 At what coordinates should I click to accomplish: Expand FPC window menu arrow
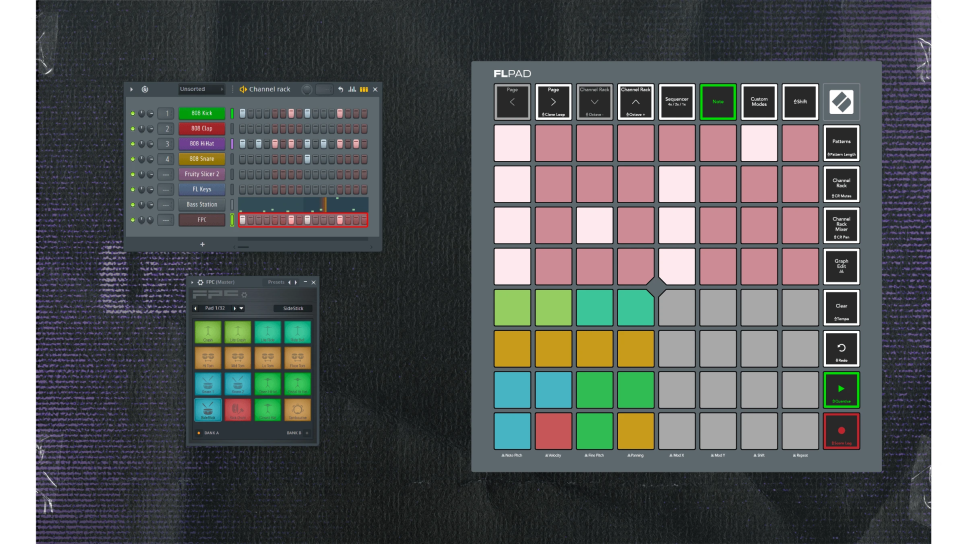point(192,282)
